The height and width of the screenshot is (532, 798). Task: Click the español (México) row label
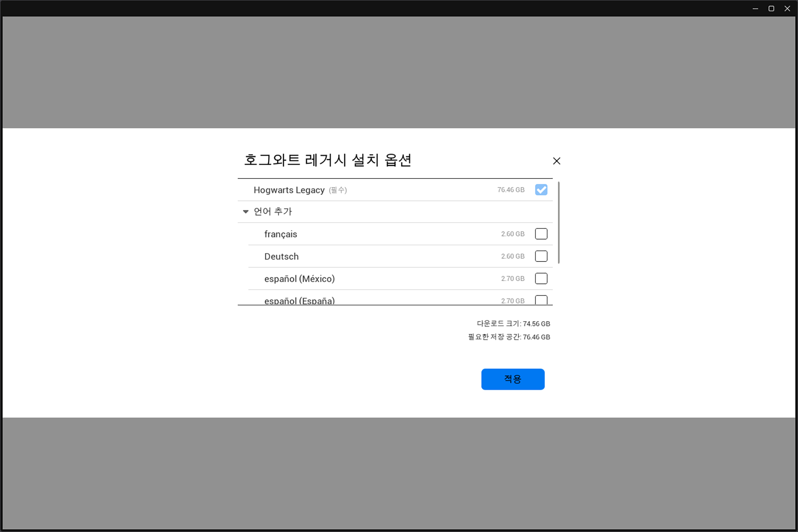[299, 279]
